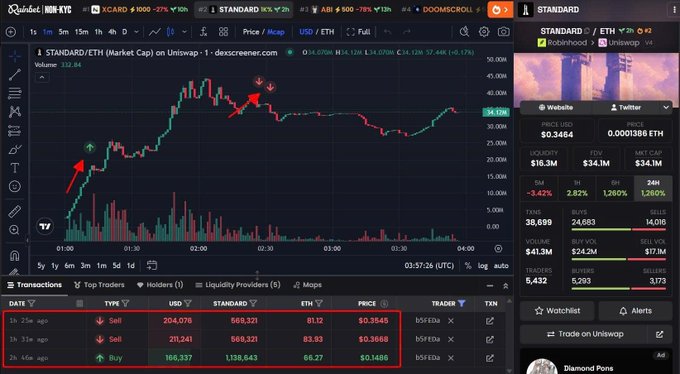This screenshot has height=374, width=680.
Task: Expand the social links chevron beside Twitter
Action: 666,107
